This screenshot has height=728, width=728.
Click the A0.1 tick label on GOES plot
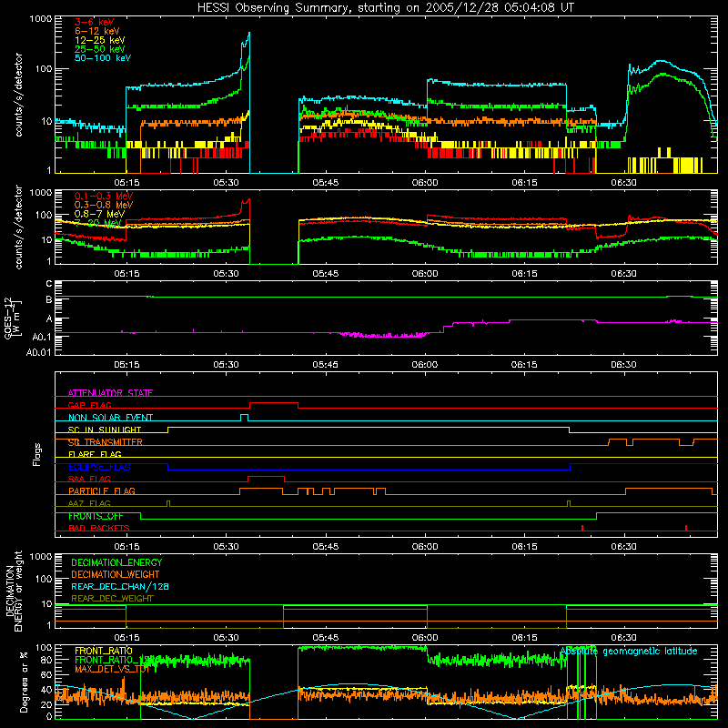pos(42,337)
